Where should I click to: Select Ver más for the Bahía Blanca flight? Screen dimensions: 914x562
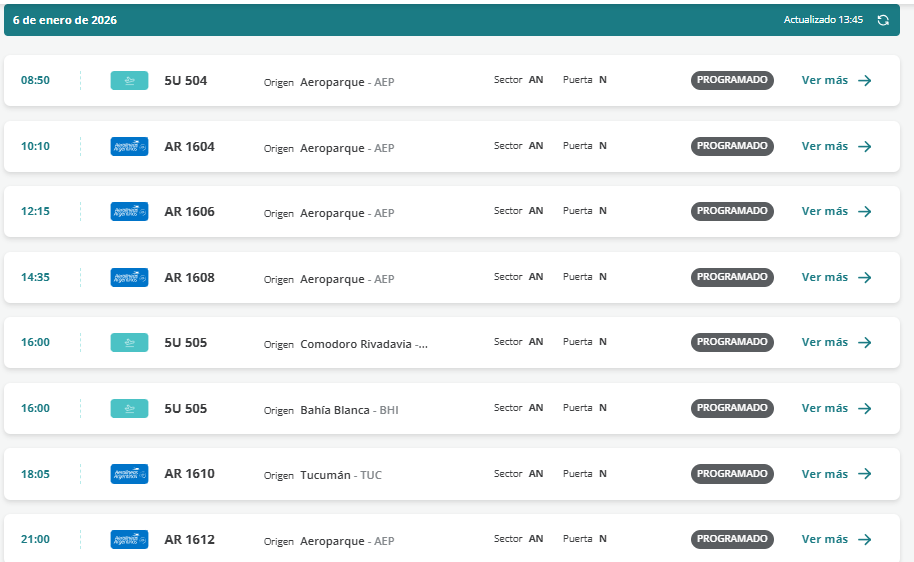click(836, 409)
